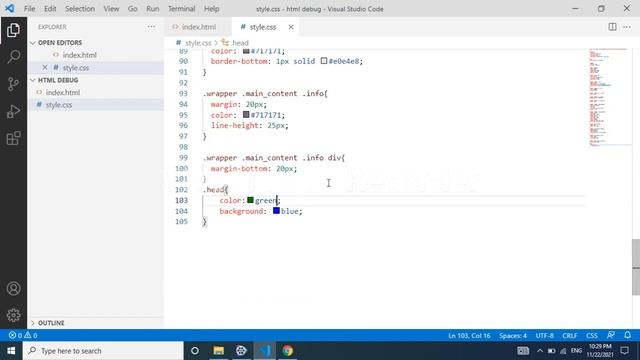Open the notifications bell in status bar

[x=627, y=335]
